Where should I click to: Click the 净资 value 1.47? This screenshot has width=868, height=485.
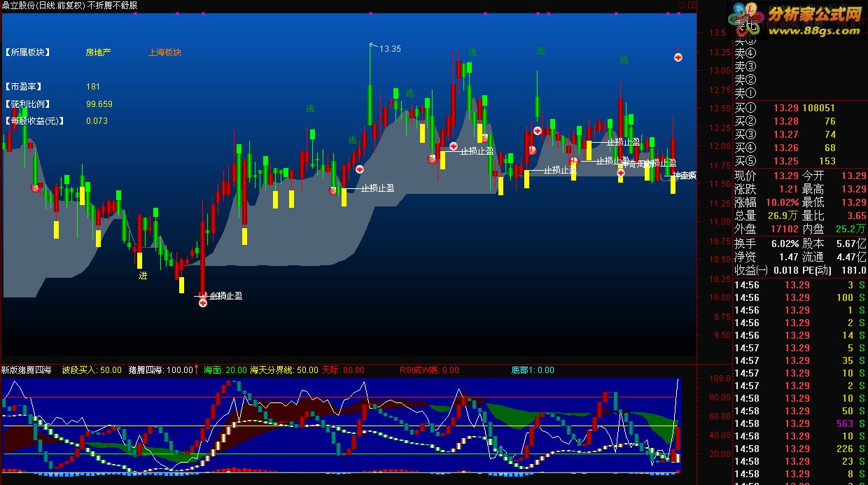click(789, 258)
